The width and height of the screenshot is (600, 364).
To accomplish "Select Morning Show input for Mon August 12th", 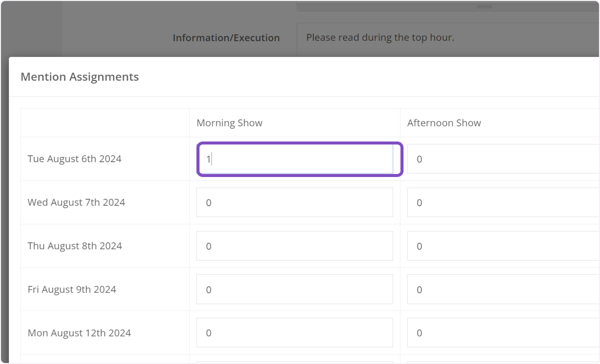I will click(295, 333).
